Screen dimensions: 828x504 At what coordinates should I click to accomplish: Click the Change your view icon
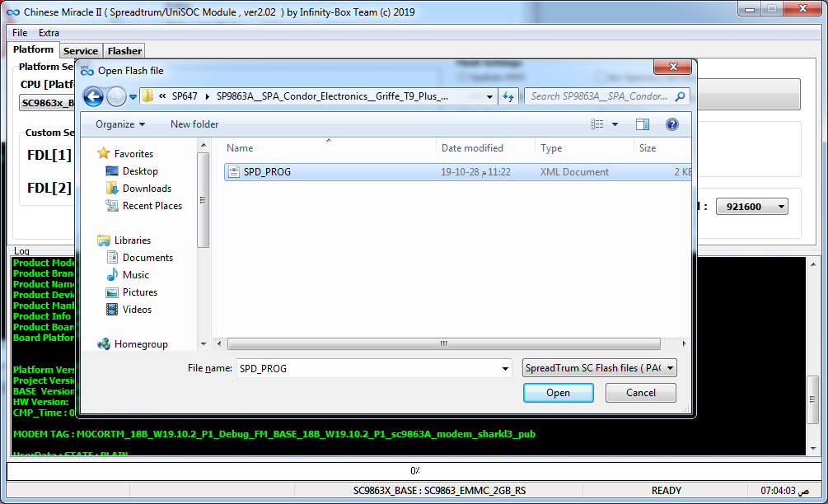pyautogui.click(x=596, y=124)
